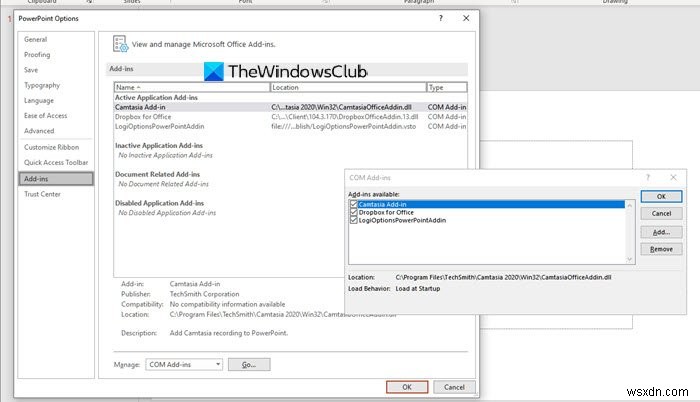Click 'No Document Related Add-ins' text
This screenshot has height=402, width=700.
pyautogui.click(x=163, y=184)
